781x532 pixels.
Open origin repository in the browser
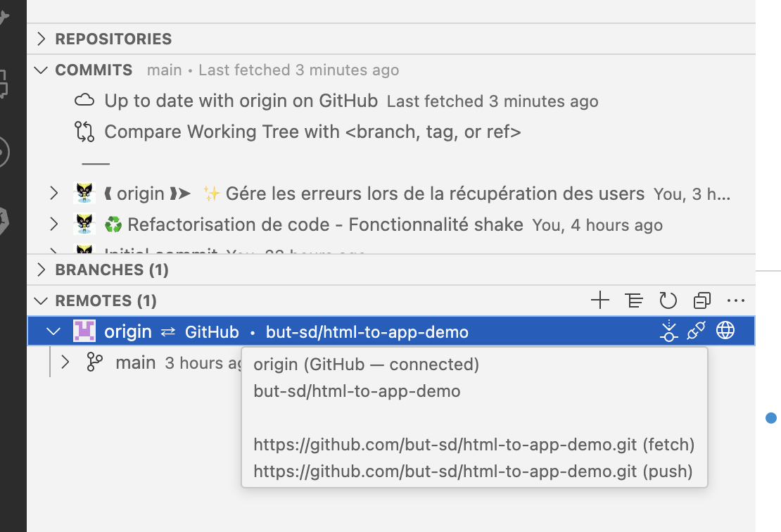pyautogui.click(x=725, y=330)
